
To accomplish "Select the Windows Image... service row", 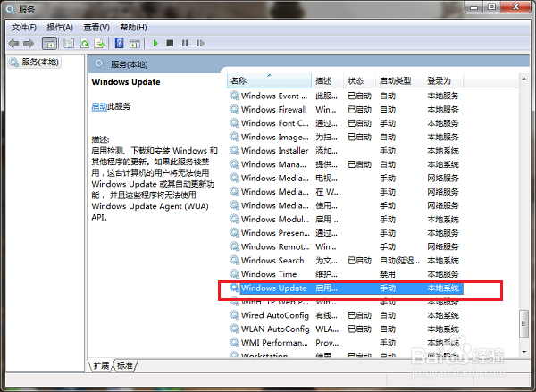I will [346, 137].
